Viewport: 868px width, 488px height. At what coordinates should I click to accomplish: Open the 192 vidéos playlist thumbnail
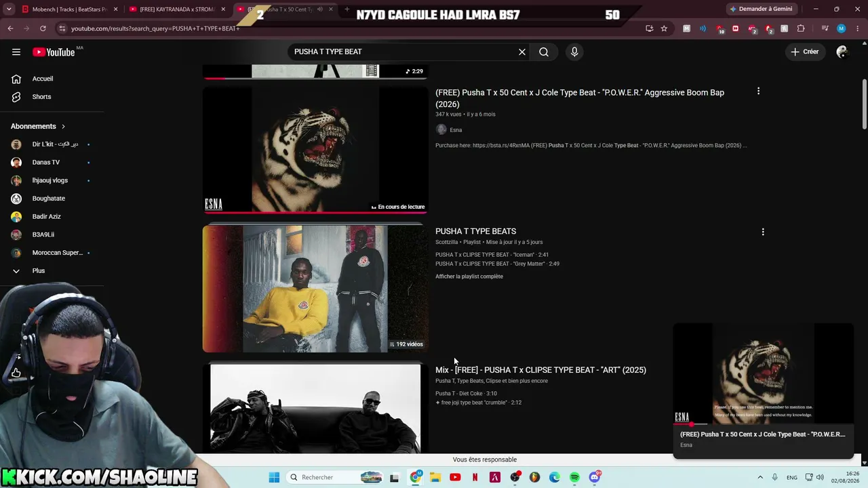315,289
